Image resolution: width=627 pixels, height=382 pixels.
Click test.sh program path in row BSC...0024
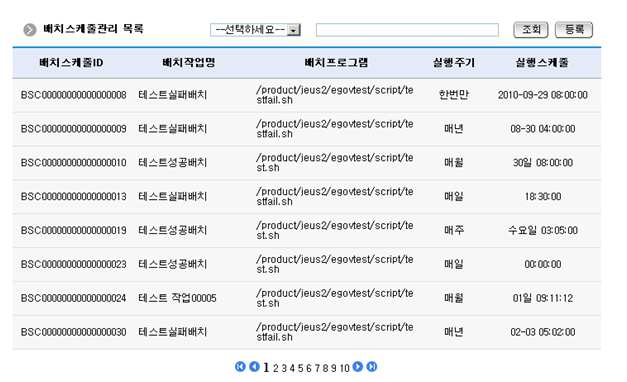pos(335,298)
